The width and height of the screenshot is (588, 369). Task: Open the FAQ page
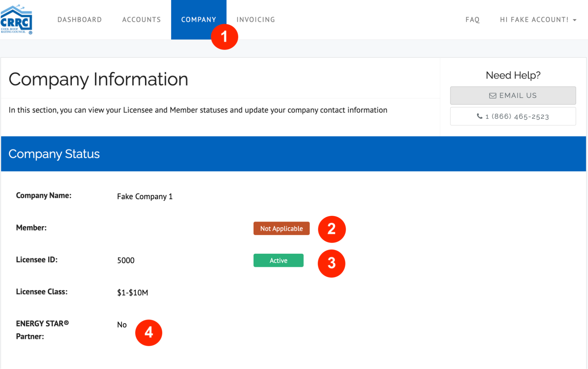tap(472, 19)
